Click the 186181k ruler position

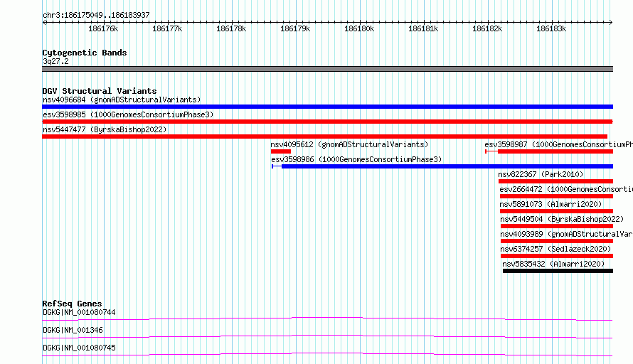point(423,28)
